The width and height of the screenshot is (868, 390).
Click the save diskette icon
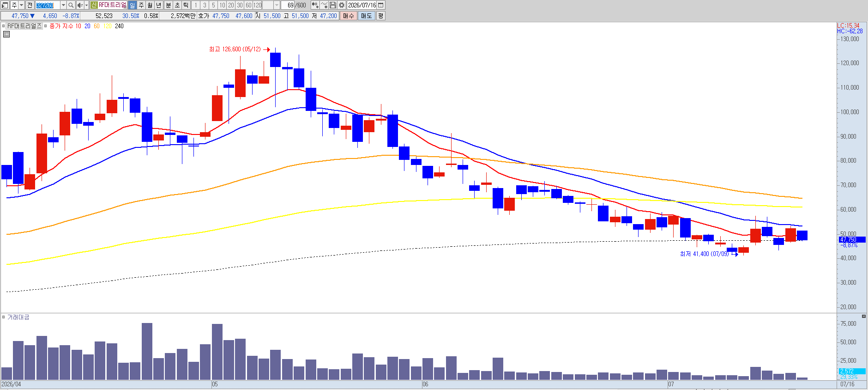[333, 5]
